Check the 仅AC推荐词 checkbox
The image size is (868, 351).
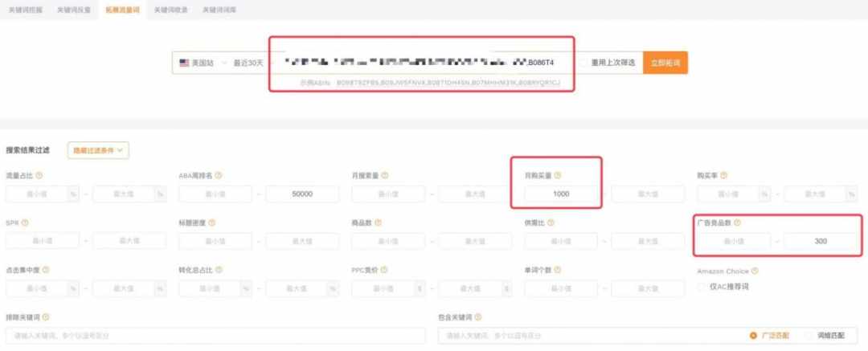702,287
